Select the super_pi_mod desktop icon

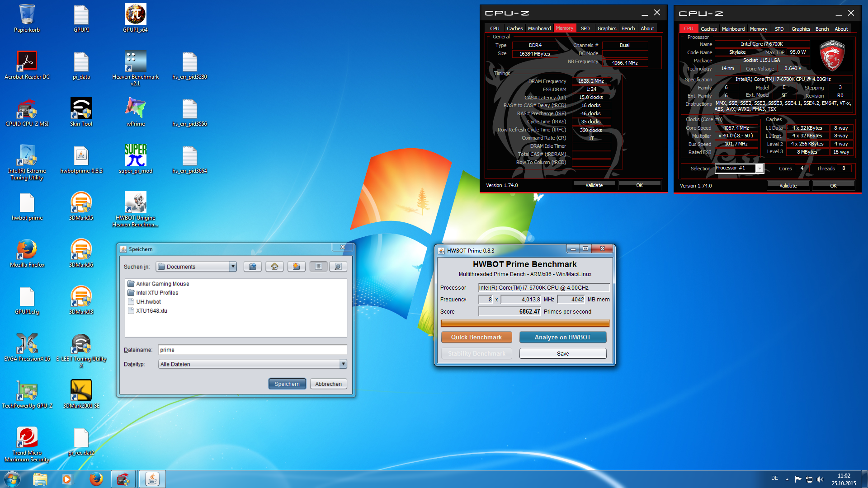(135, 159)
